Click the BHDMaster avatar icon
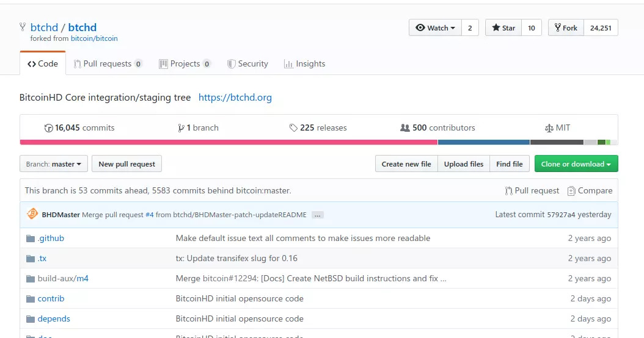Screen dimensions: 644x338 32,214
